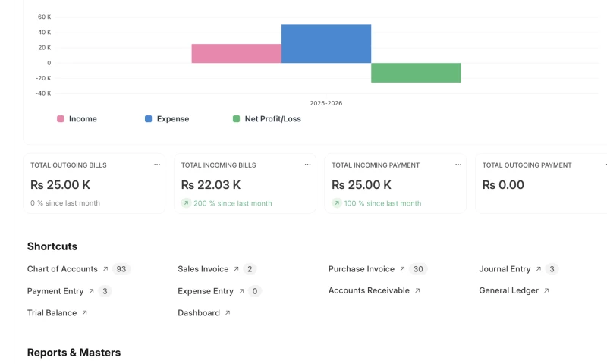The width and height of the screenshot is (607, 364).
Task: Click the arrow icon beside Payment Entry
Action: (91, 291)
